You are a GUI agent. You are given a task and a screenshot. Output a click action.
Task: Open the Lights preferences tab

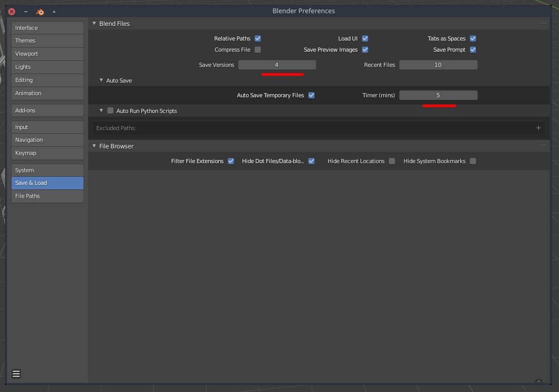(48, 67)
